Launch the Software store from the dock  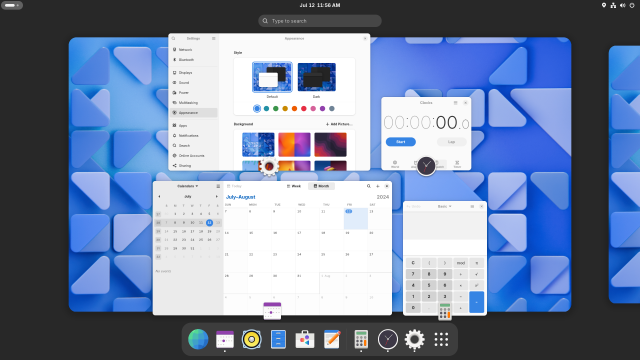(305, 339)
